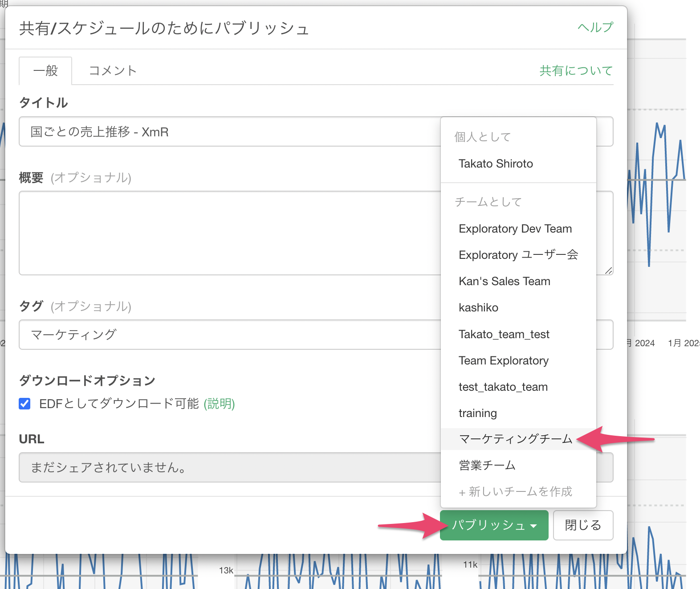
Task: Choose the kashiko team entry
Action: [x=478, y=307]
